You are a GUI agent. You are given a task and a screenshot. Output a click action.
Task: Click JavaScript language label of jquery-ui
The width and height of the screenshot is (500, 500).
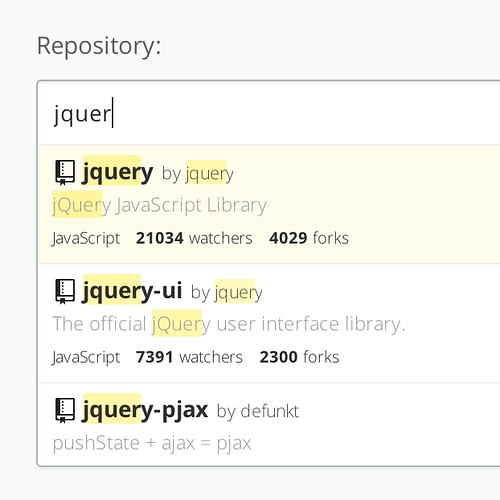pos(86,358)
